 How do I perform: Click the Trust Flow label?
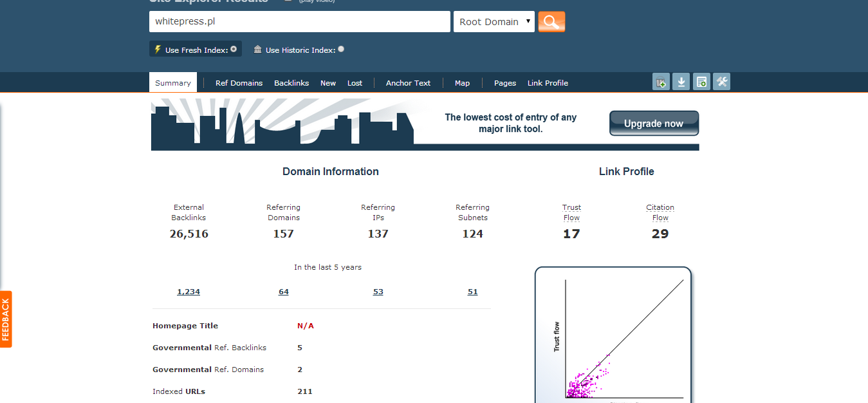(x=571, y=212)
